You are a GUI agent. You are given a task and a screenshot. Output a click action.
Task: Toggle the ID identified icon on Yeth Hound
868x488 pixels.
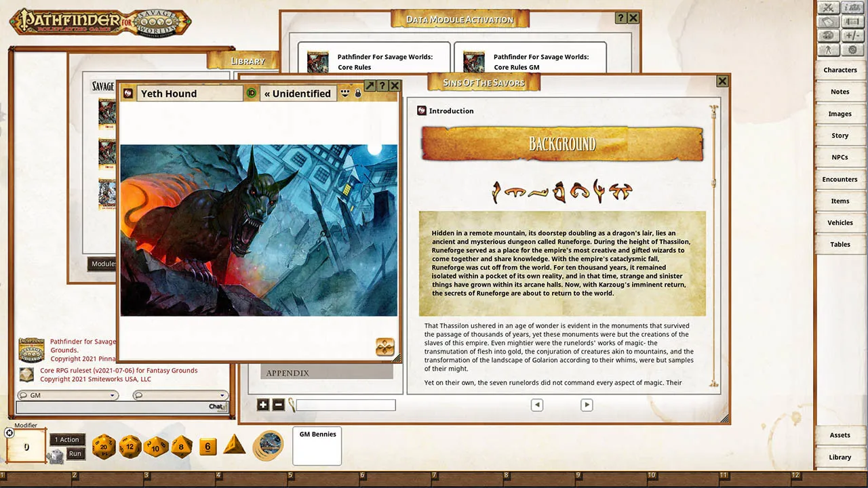pyautogui.click(x=251, y=94)
